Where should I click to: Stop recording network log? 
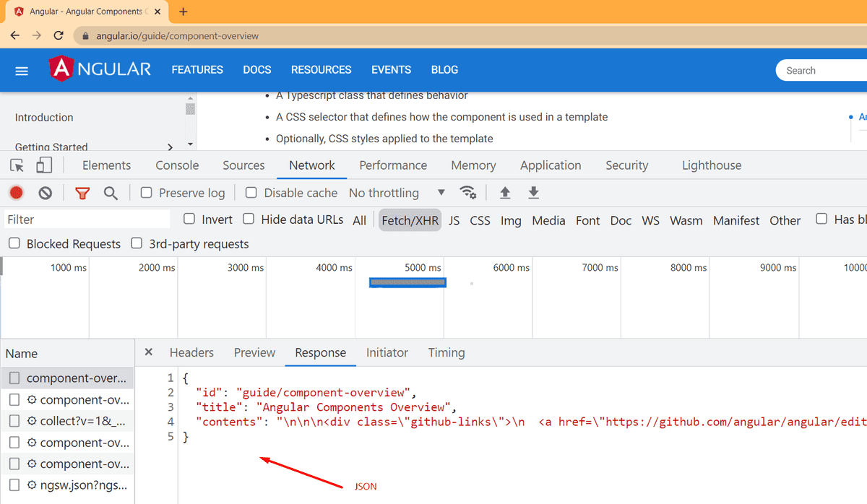16,192
